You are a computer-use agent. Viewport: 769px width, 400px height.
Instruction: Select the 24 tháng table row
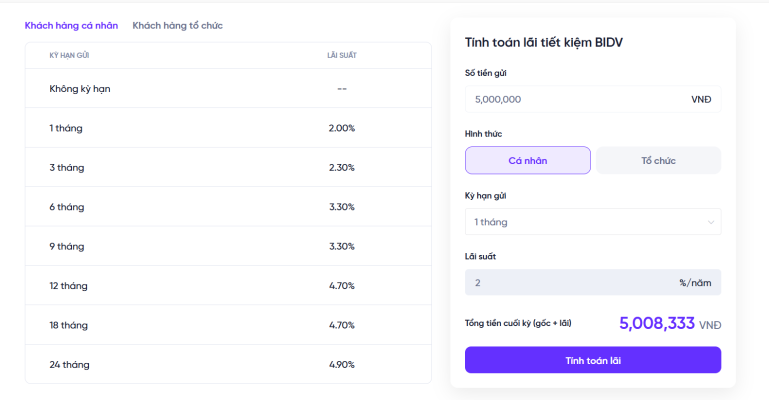(x=228, y=364)
